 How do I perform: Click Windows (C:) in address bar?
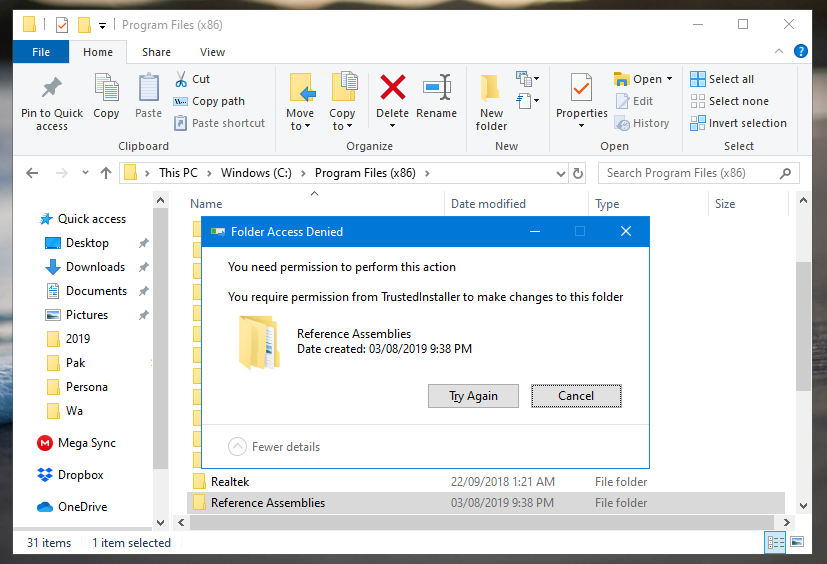point(256,173)
